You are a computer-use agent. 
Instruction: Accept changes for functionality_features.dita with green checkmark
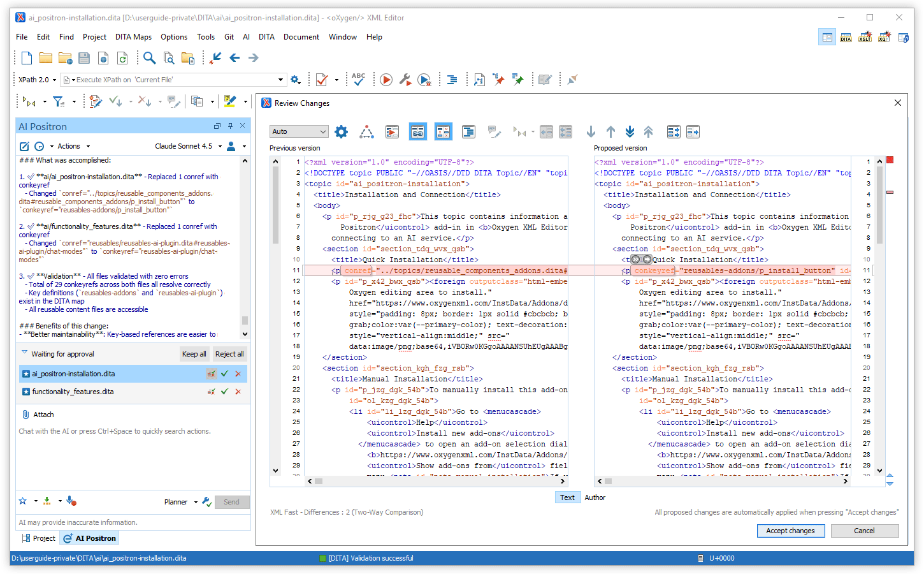coord(224,392)
